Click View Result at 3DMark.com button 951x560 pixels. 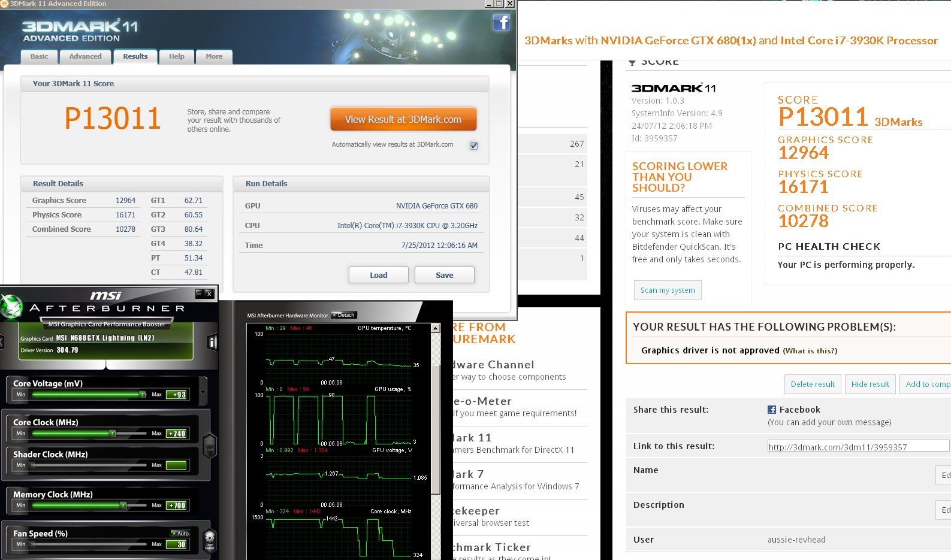pyautogui.click(x=403, y=119)
